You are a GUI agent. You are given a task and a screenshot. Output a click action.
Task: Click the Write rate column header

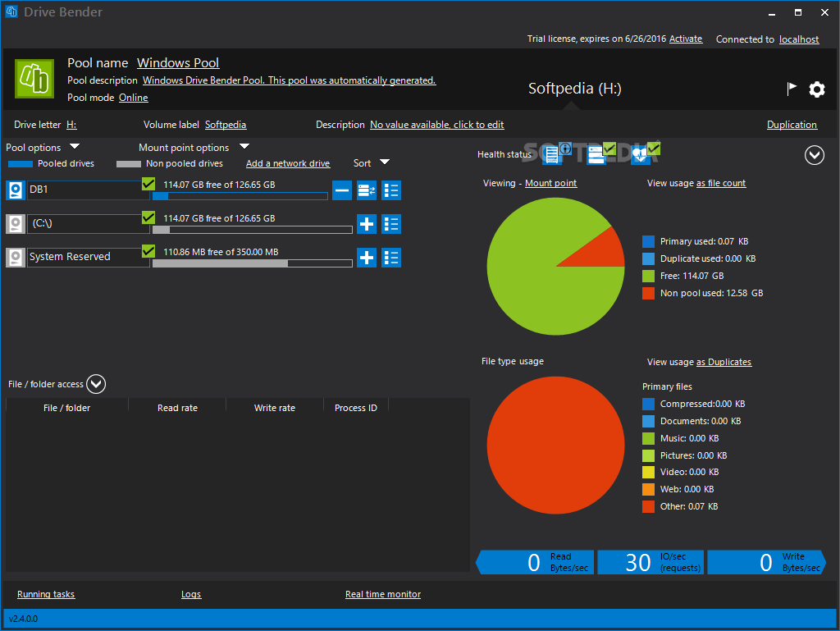click(275, 408)
